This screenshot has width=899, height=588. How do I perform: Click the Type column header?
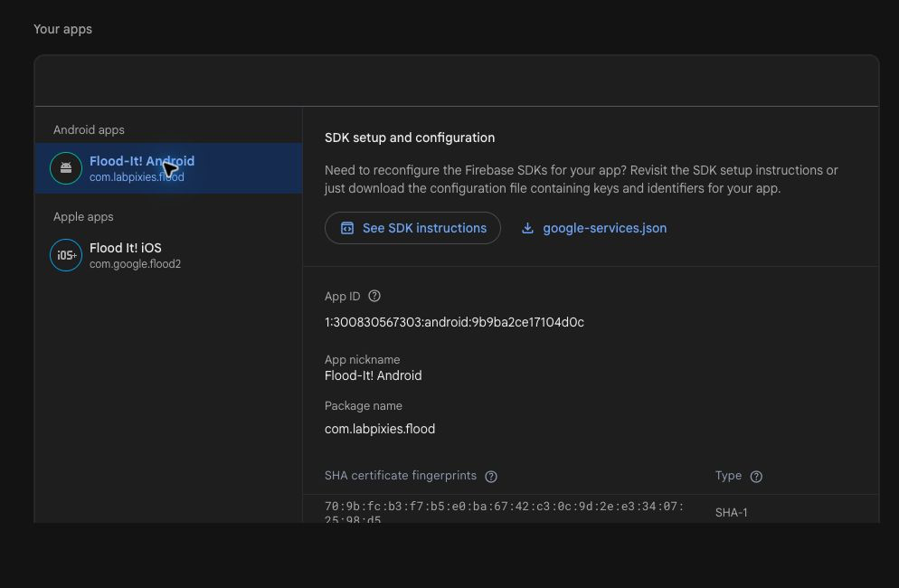728,476
